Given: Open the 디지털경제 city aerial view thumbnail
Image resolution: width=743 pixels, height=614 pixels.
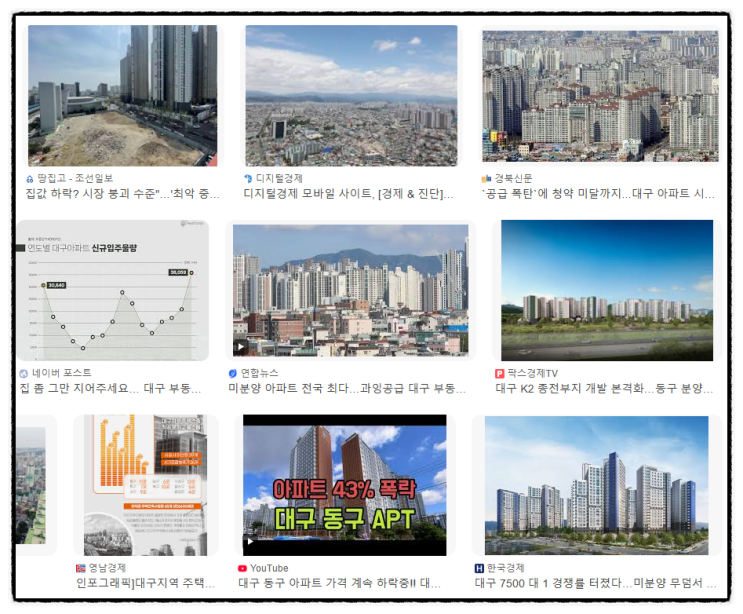Looking at the screenshot, I should [351, 96].
